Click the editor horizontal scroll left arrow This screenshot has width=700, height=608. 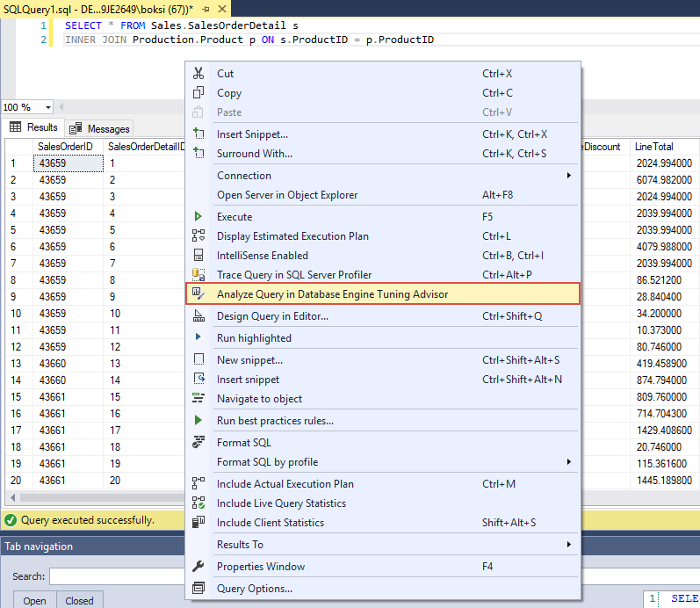[x=61, y=107]
